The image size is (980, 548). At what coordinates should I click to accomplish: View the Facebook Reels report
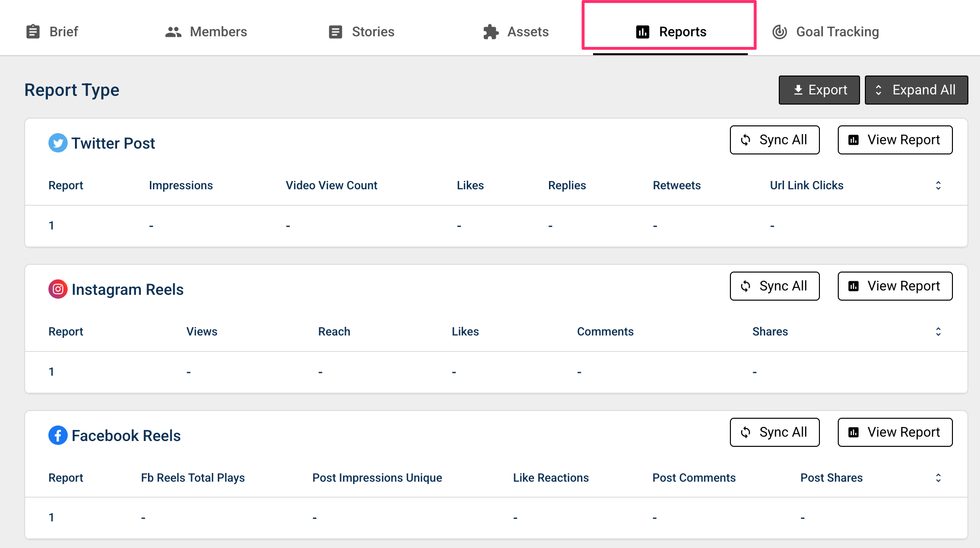pyautogui.click(x=895, y=432)
